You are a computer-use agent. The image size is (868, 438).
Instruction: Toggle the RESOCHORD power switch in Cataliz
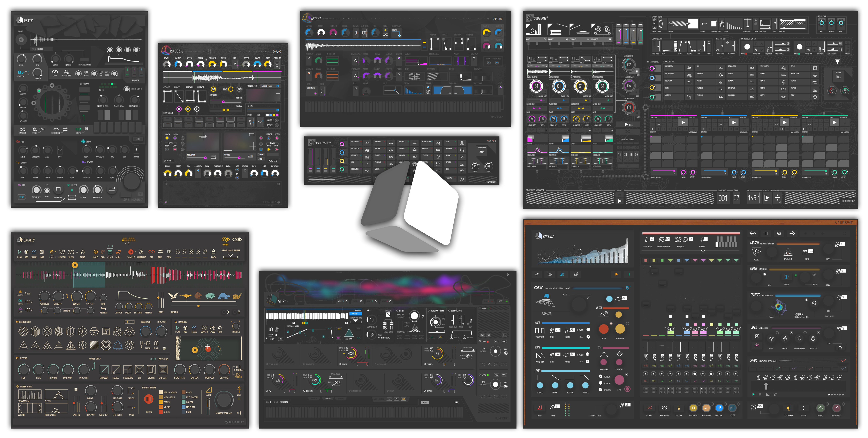pyautogui.click(x=17, y=322)
